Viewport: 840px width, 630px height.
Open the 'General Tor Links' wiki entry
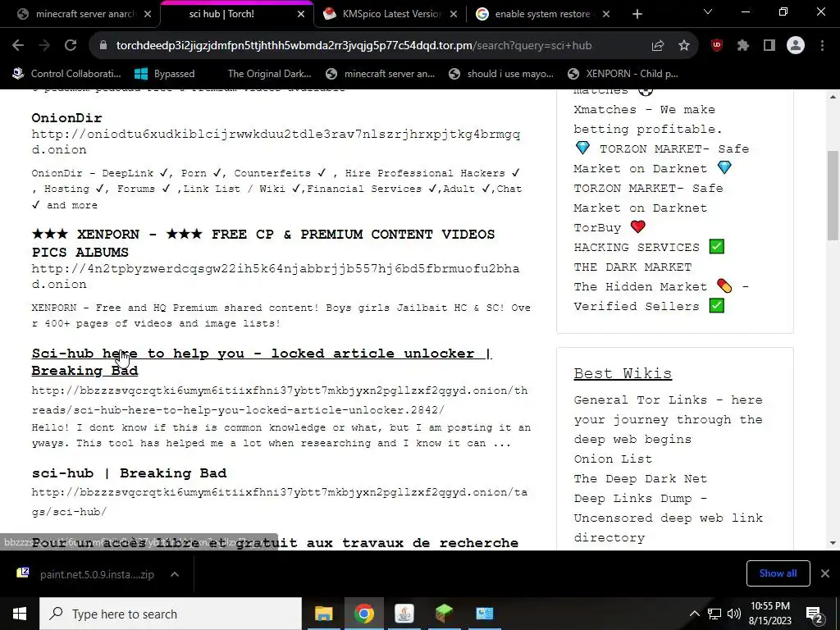point(668,419)
